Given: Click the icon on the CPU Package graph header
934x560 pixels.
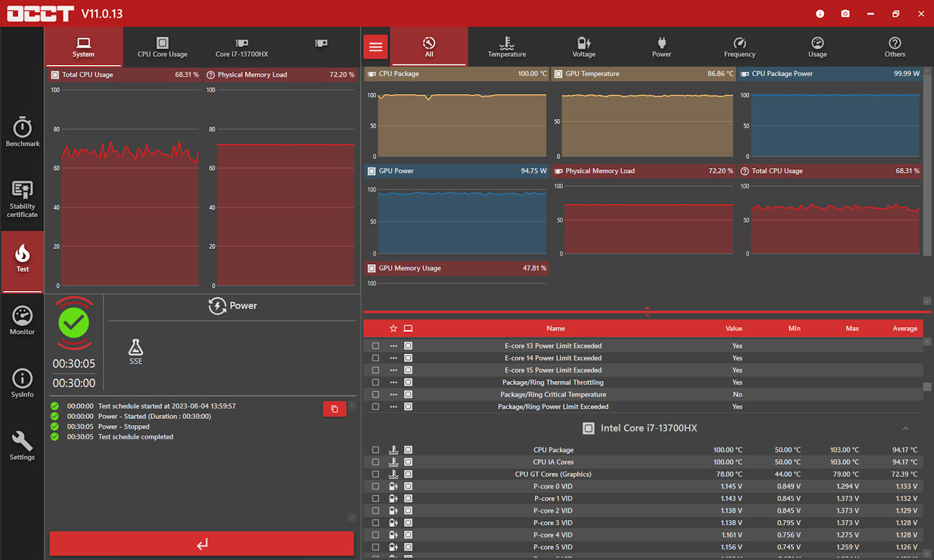Looking at the screenshot, I should [372, 74].
